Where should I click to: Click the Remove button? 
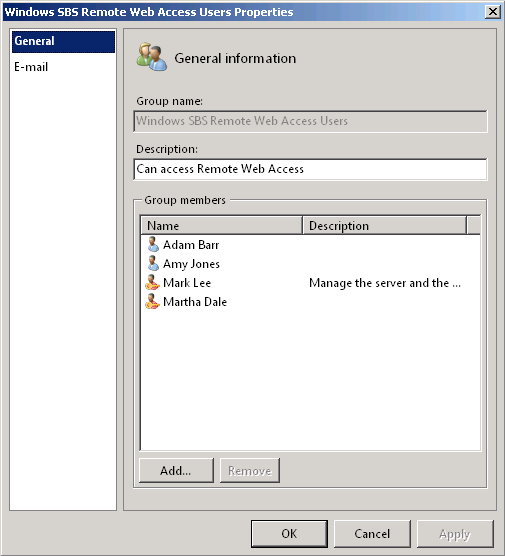point(250,471)
